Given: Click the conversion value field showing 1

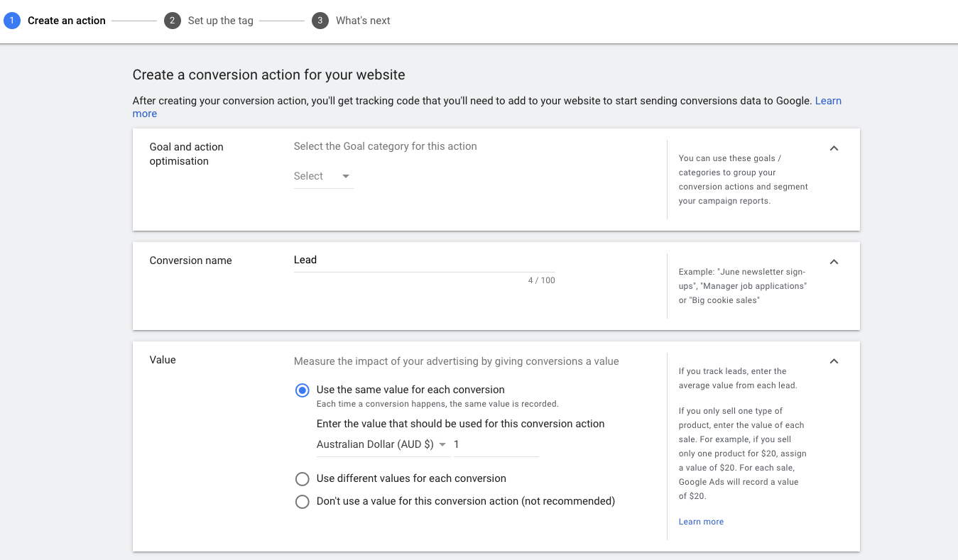Looking at the screenshot, I should click(495, 444).
